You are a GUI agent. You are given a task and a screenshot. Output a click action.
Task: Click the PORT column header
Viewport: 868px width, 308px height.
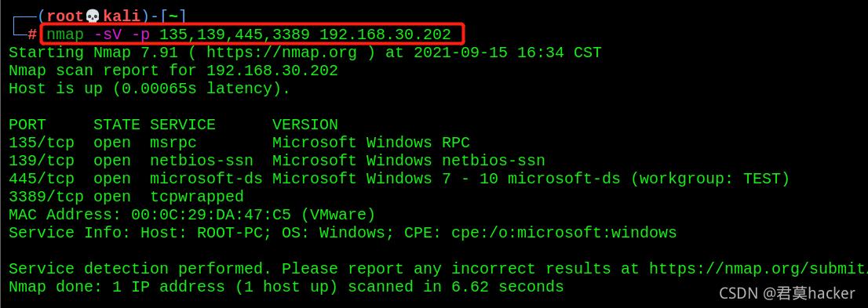(x=27, y=125)
